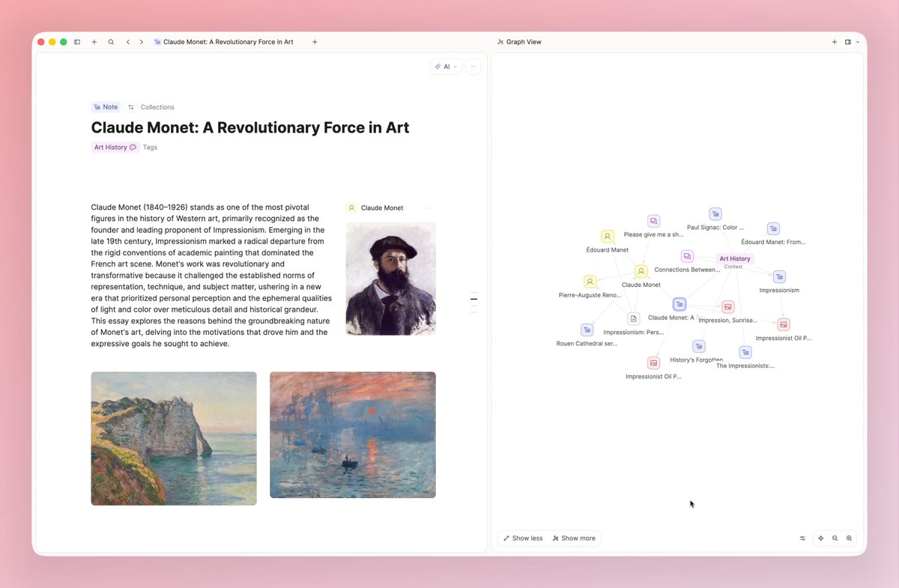Image resolution: width=899 pixels, height=588 pixels.
Task: Select the Édouard Manet person node
Action: [x=608, y=236]
